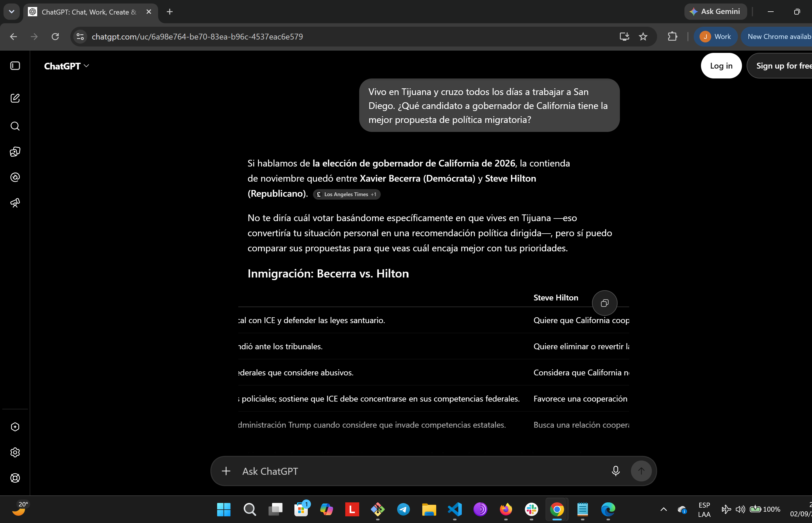Click the cell 'Quiere eliminar o revertir'
This screenshot has width=812, height=523.
point(581,346)
